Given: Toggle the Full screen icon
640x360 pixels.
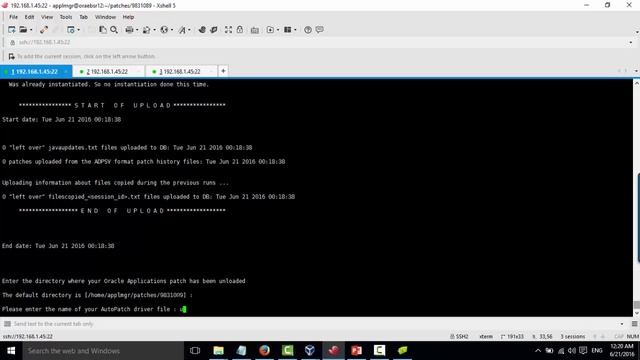Looking at the screenshot, I should pos(228,30).
